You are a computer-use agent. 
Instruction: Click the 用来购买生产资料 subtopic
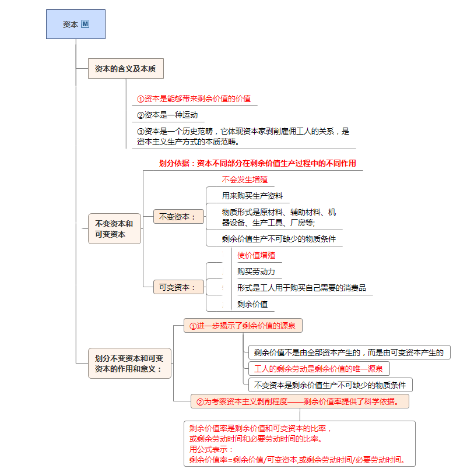(x=252, y=196)
